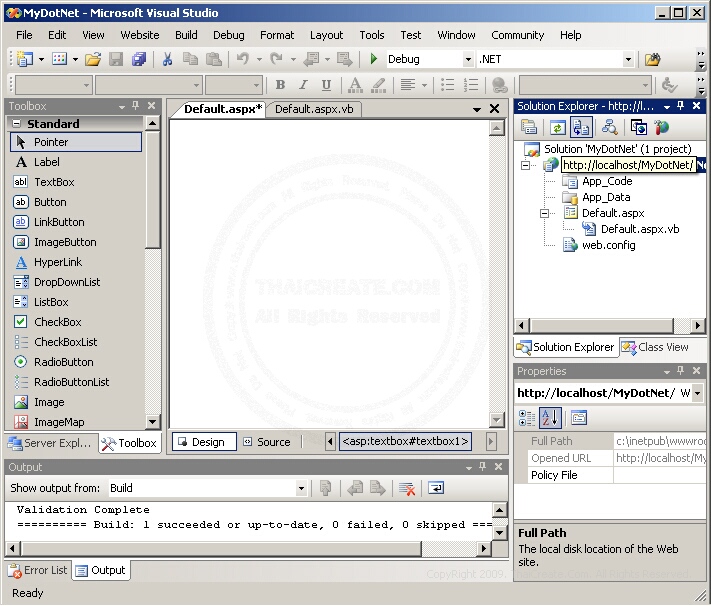
Task: Collapse the Standard group in Toolbox
Action: (16, 123)
